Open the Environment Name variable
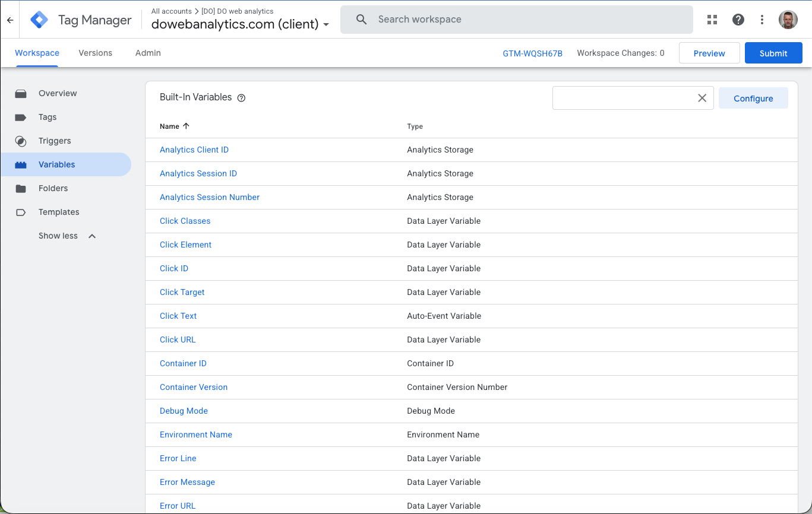The image size is (812, 514). click(x=196, y=434)
